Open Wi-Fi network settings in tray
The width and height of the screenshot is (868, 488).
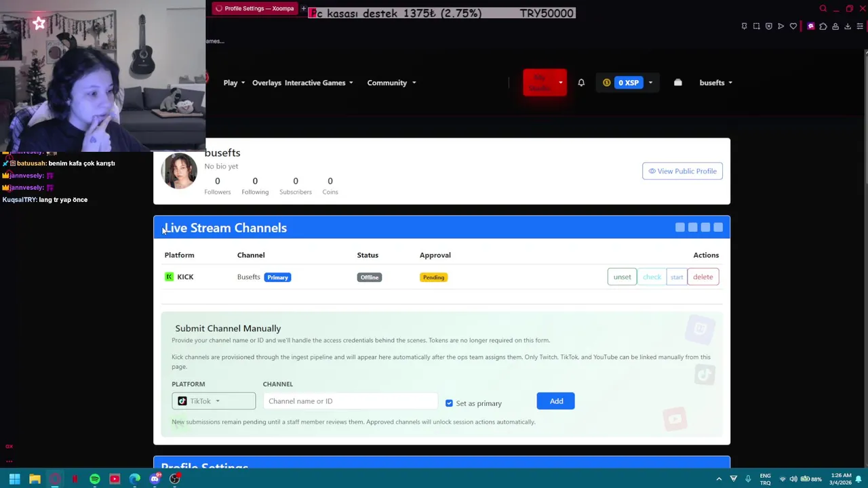click(783, 479)
